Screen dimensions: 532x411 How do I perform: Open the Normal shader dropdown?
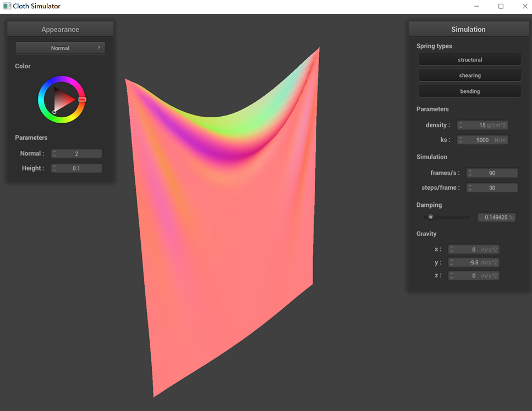pos(60,48)
